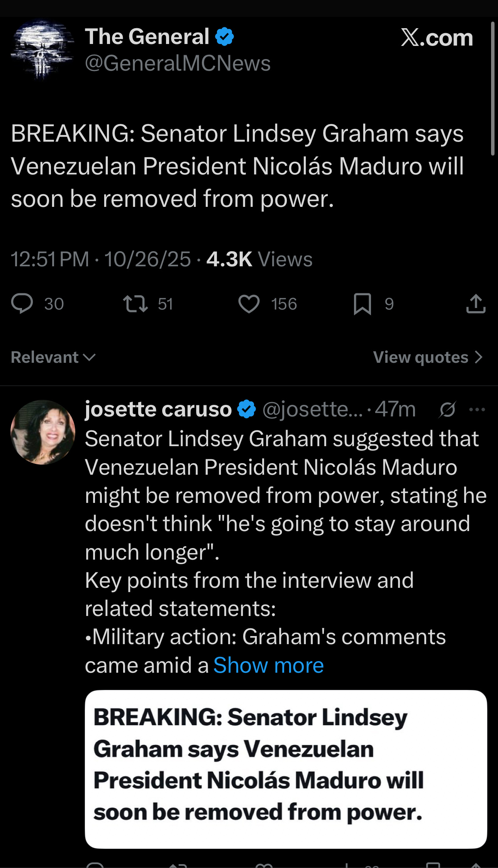This screenshot has width=498, height=868.
Task: Bookmark The General's breaking post
Action: point(362,304)
